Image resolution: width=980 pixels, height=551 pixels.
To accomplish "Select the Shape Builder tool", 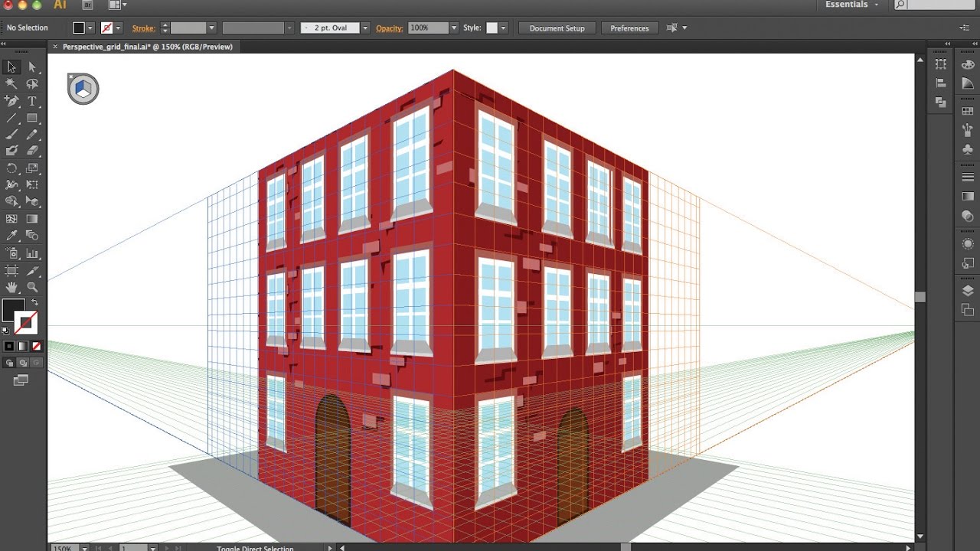I will (x=11, y=202).
